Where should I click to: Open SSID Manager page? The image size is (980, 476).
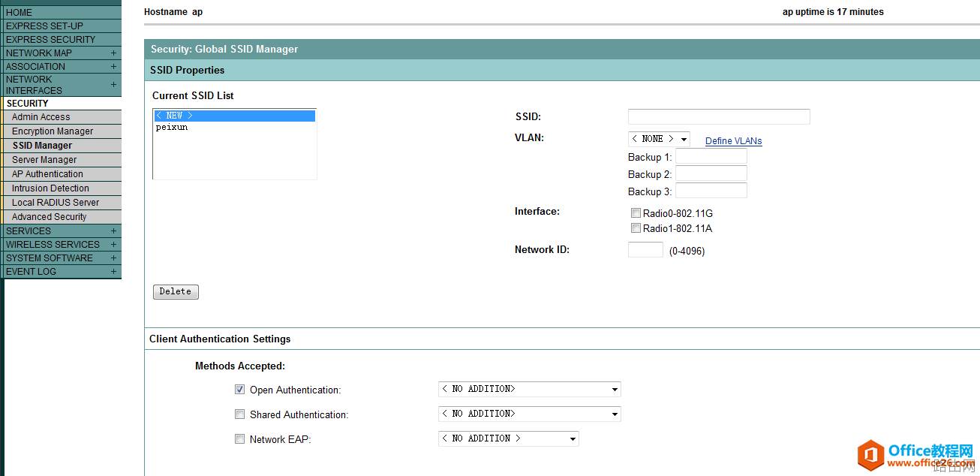pyautogui.click(x=42, y=146)
